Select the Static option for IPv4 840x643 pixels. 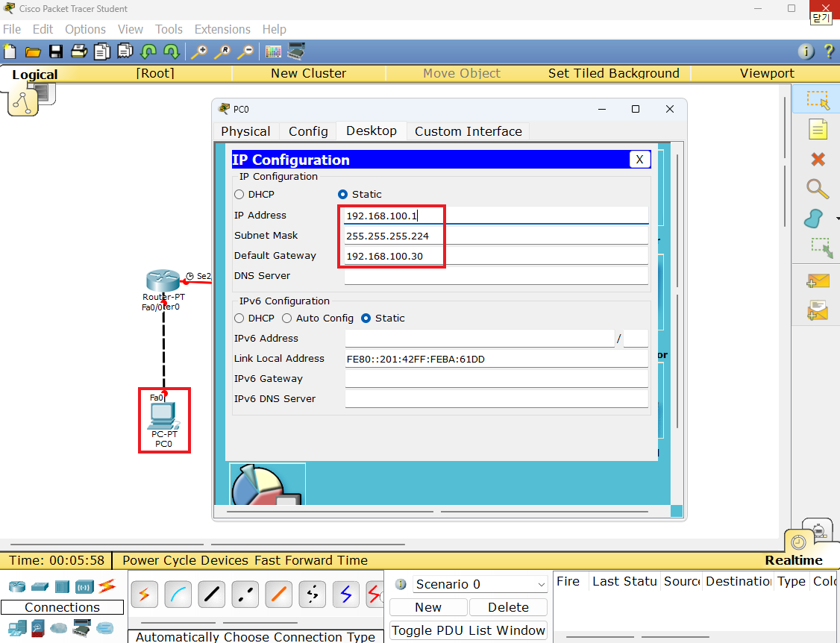pyautogui.click(x=343, y=195)
